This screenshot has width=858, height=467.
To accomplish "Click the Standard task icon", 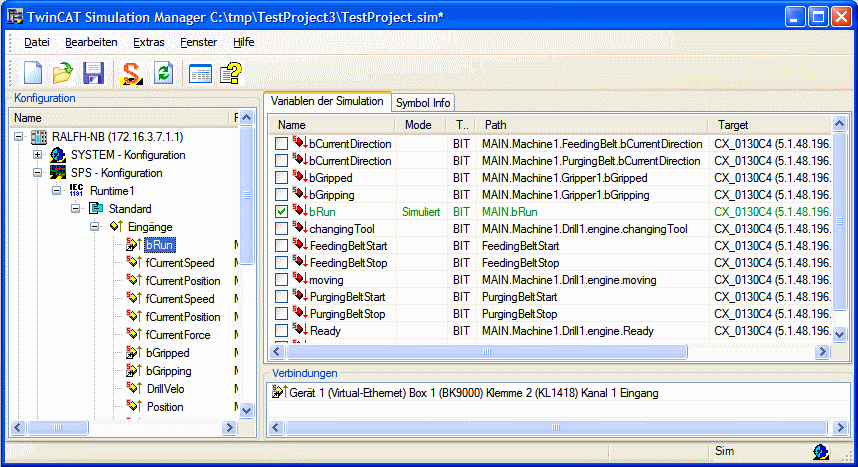I will click(x=96, y=209).
